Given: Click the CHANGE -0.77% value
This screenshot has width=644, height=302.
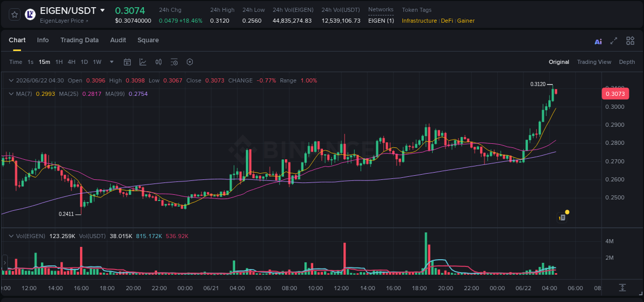Looking at the screenshot, I should click(x=266, y=80).
